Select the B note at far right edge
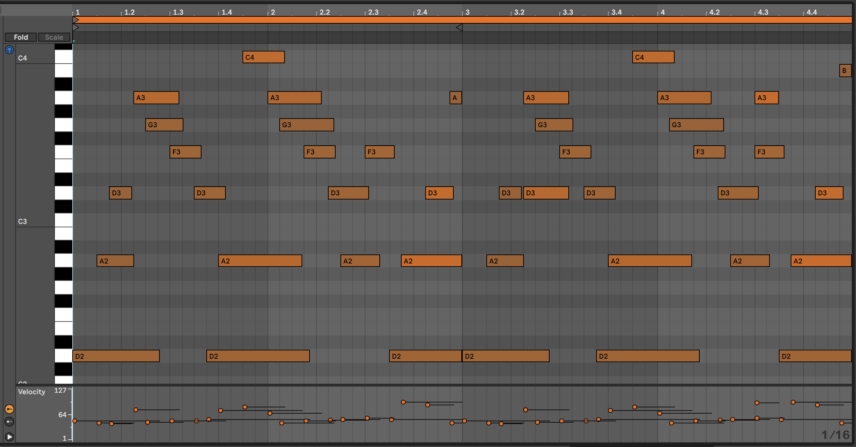The image size is (856, 447). pos(845,70)
